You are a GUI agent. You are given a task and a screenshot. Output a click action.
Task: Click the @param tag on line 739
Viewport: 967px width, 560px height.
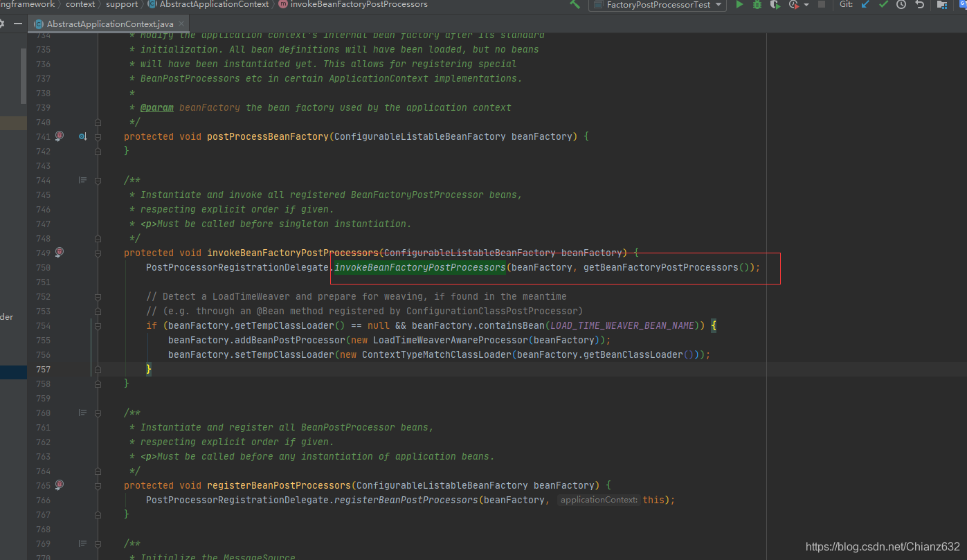coord(157,107)
